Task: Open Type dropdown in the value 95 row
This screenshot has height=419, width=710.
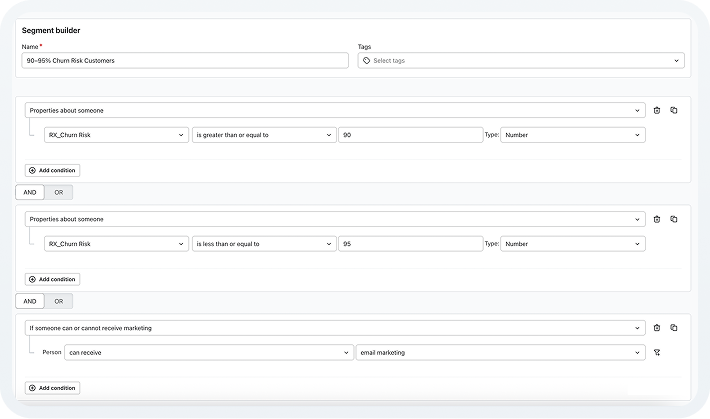Action: [x=572, y=244]
